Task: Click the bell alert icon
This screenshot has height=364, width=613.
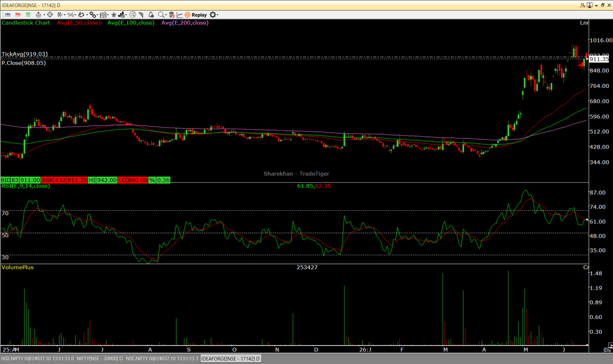Action: pyautogui.click(x=151, y=15)
